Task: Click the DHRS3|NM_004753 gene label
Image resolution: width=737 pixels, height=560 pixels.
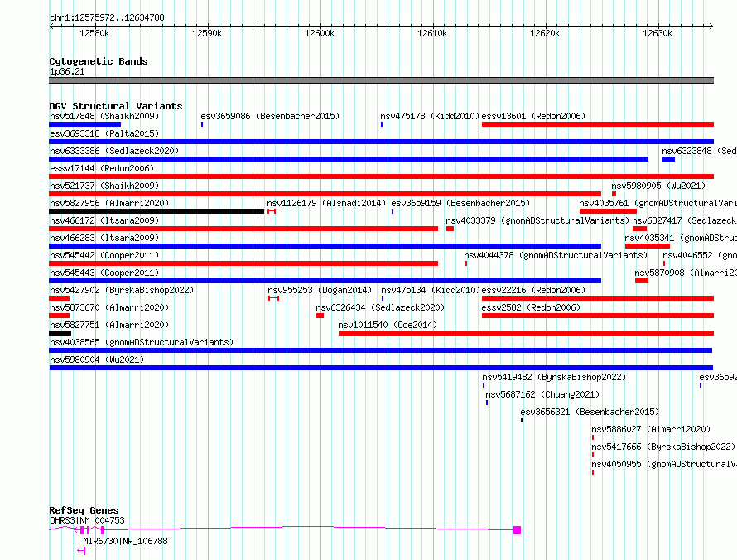Action: tap(88, 520)
